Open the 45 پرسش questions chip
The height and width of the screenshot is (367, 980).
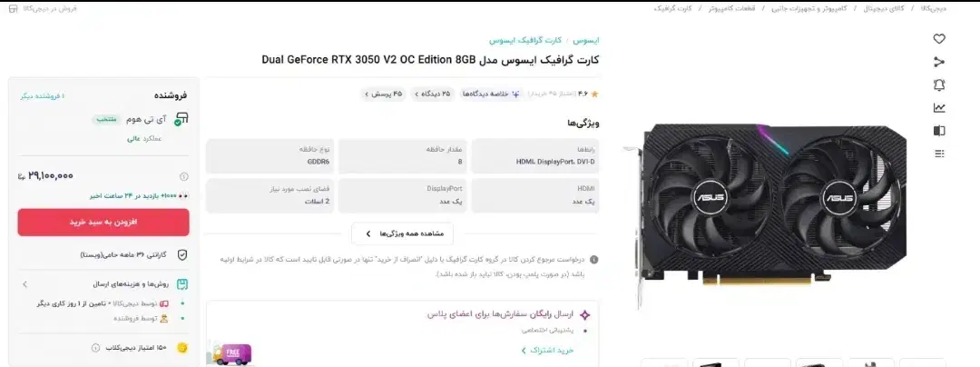[x=383, y=94]
